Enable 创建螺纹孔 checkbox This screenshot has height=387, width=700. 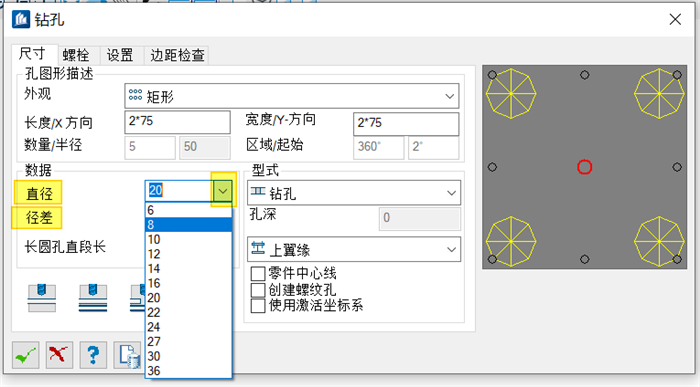258,290
